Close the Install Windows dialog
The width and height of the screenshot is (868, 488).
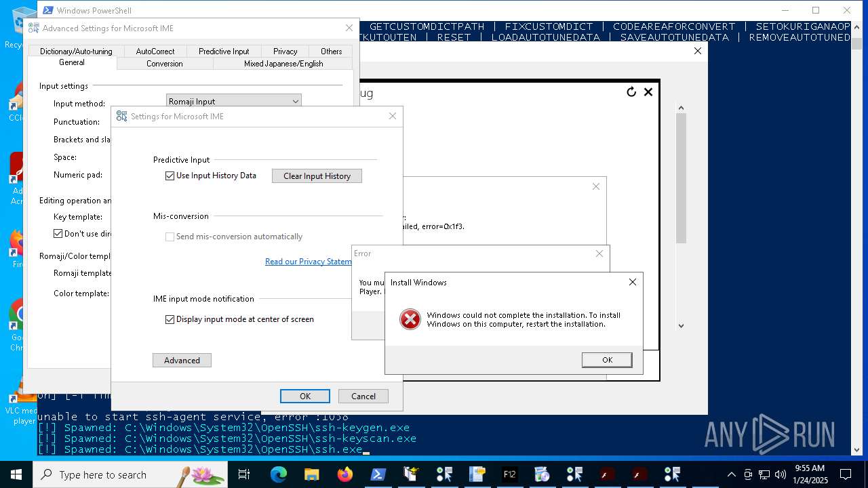click(633, 282)
